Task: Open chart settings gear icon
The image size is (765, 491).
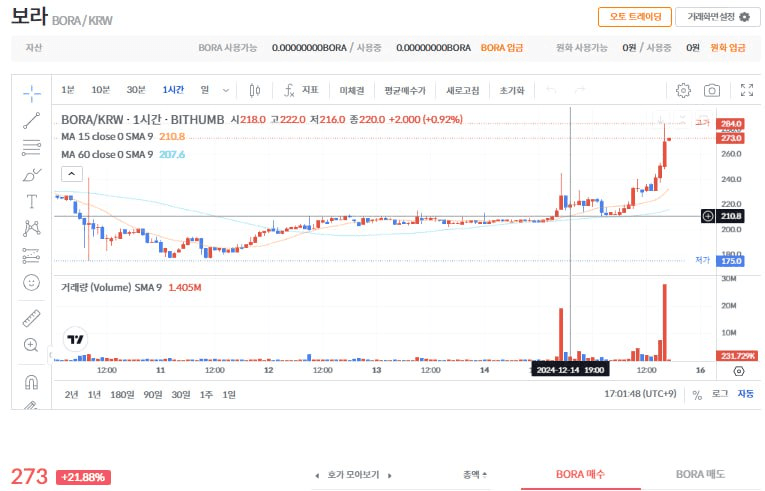Action: (683, 90)
